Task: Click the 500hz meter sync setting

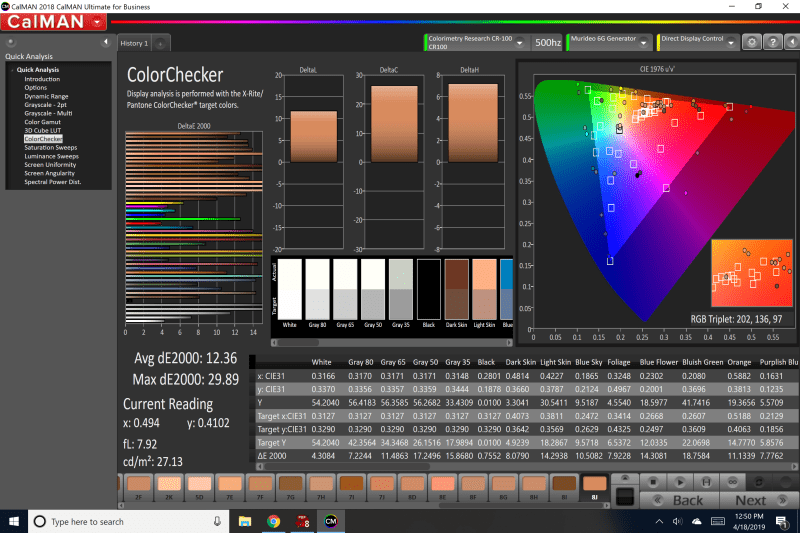Action: pos(547,43)
